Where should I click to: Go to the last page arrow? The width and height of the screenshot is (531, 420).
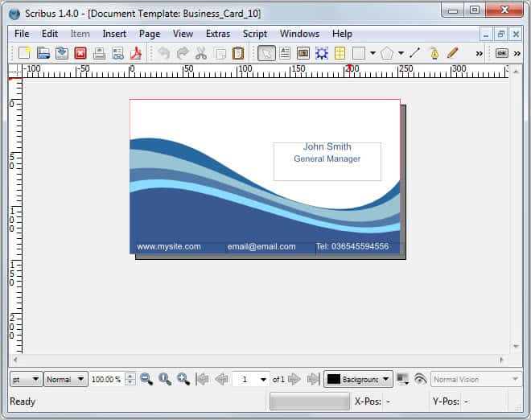click(313, 379)
